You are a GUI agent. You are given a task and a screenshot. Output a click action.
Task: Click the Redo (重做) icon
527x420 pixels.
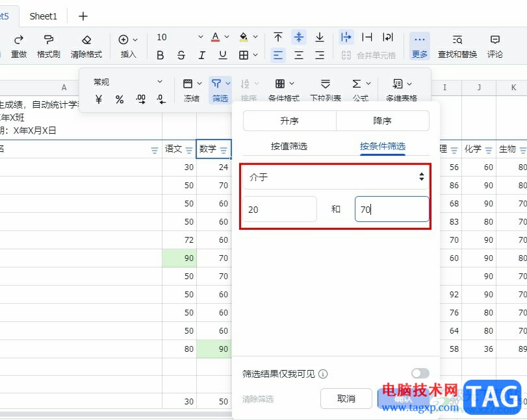[x=18, y=40]
